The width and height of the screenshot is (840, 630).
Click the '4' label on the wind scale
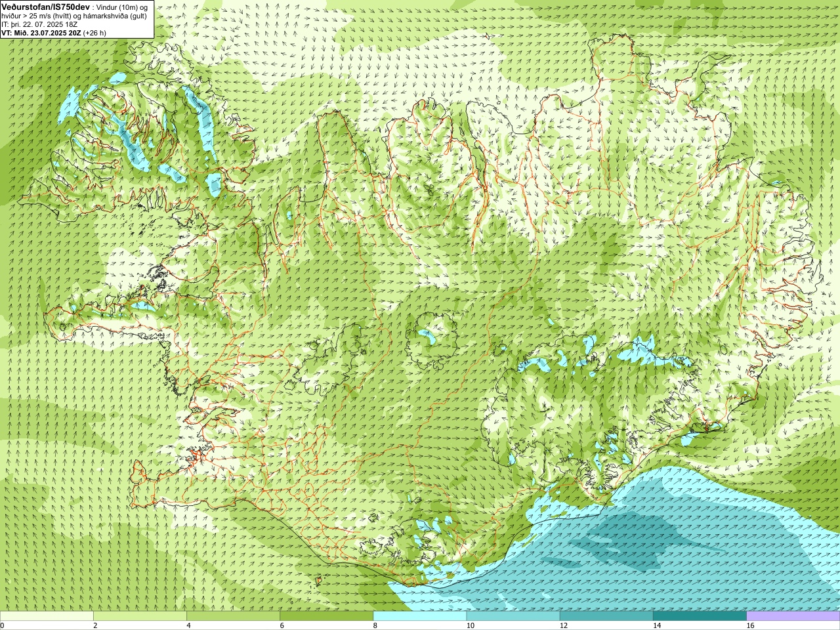pyautogui.click(x=188, y=625)
